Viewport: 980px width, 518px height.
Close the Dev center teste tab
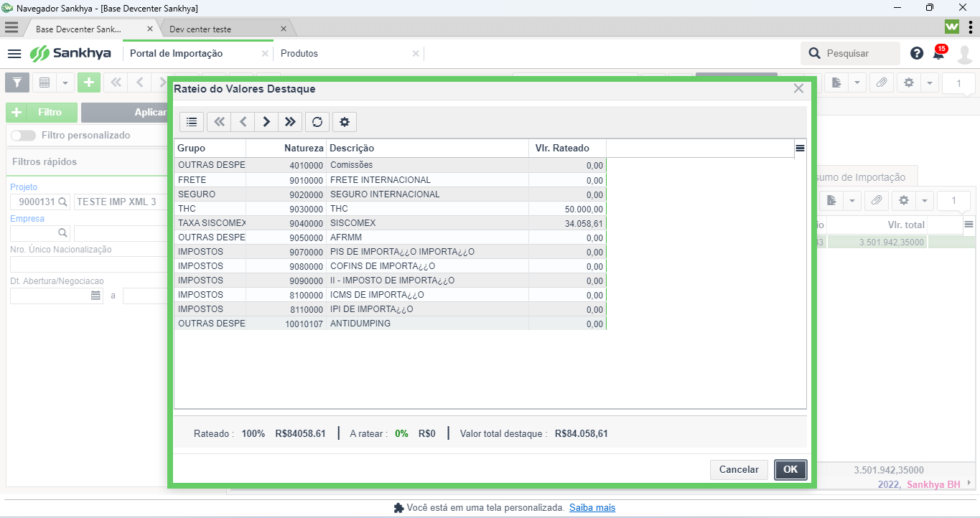284,29
